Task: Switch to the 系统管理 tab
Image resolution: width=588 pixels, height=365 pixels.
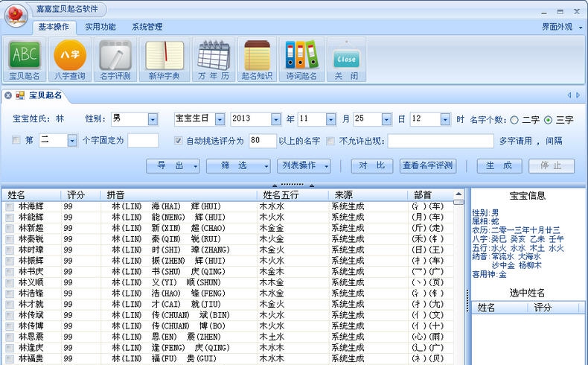Action: point(147,27)
